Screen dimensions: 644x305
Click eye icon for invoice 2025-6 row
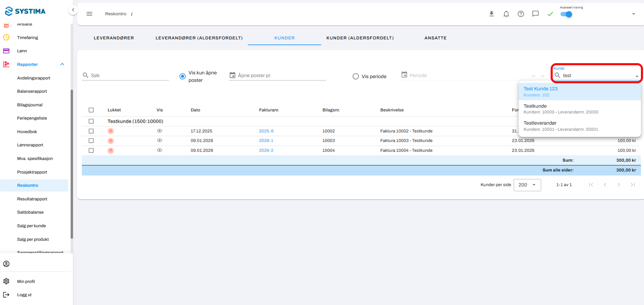pos(160,131)
